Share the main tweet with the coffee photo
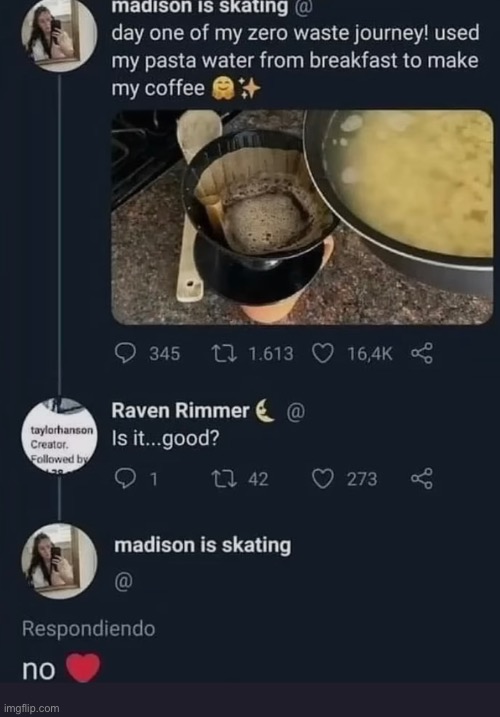500x717 pixels. coord(421,353)
